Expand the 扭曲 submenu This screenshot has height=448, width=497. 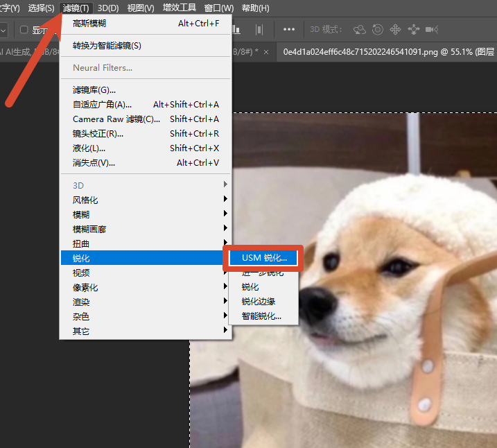pos(146,243)
